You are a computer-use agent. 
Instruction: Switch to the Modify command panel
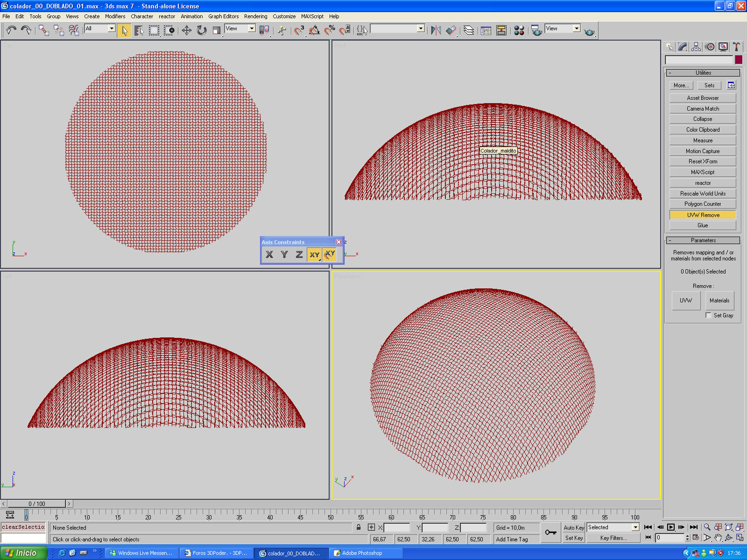tap(683, 47)
